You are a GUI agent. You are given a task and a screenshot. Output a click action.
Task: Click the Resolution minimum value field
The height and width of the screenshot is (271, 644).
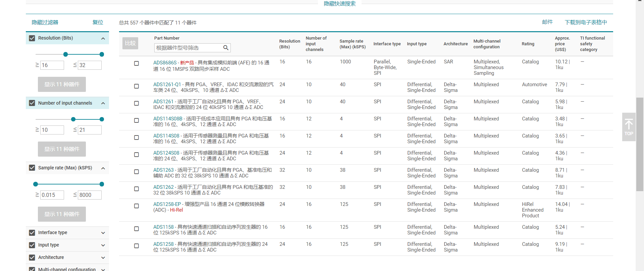point(52,65)
